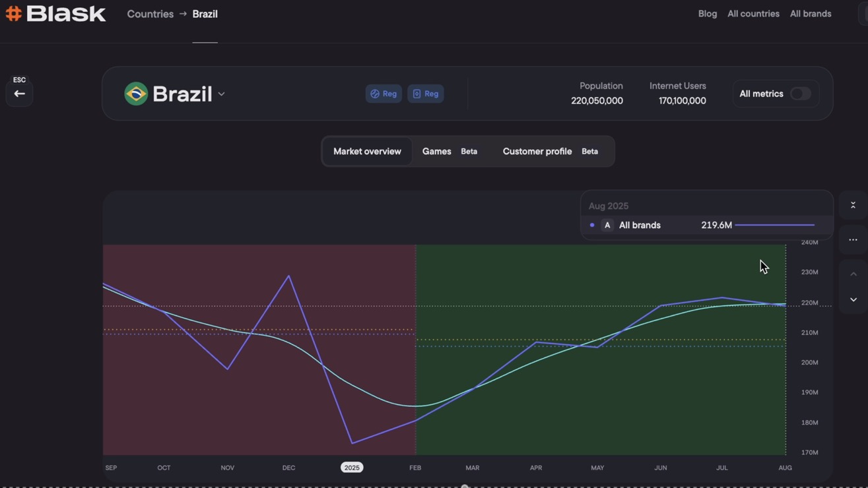Image resolution: width=868 pixels, height=488 pixels.
Task: Click the casino Reg badge
Action: [426, 94]
